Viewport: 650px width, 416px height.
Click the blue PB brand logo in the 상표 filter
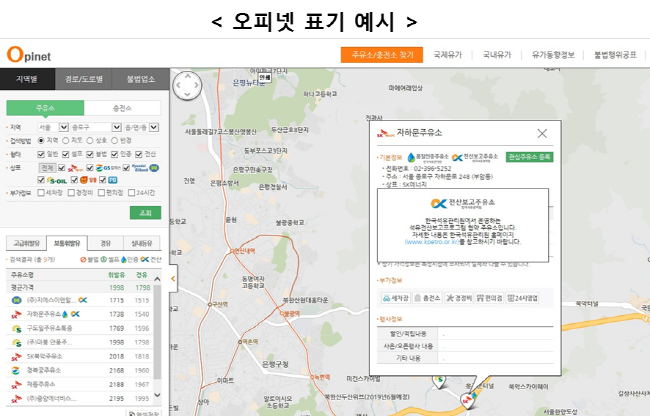(113, 180)
